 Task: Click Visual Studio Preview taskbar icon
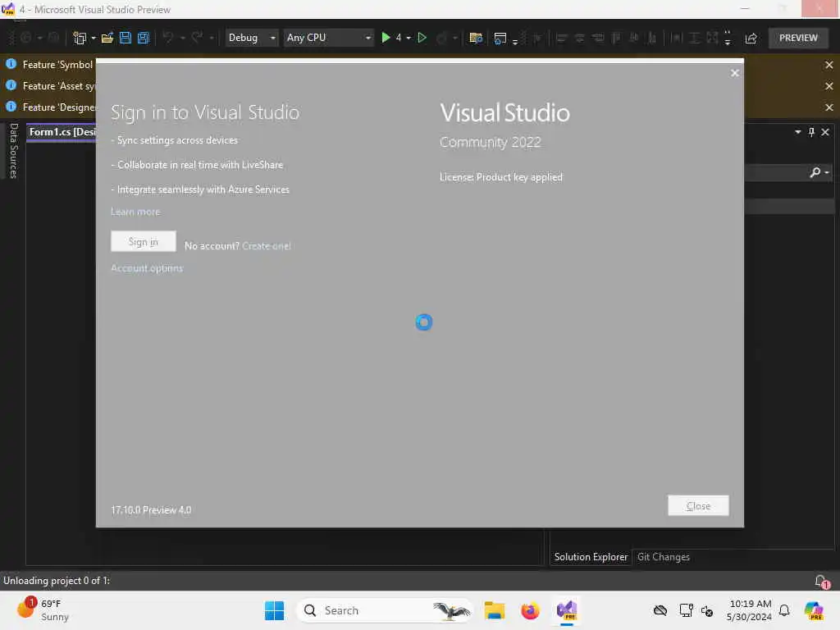pos(567,610)
